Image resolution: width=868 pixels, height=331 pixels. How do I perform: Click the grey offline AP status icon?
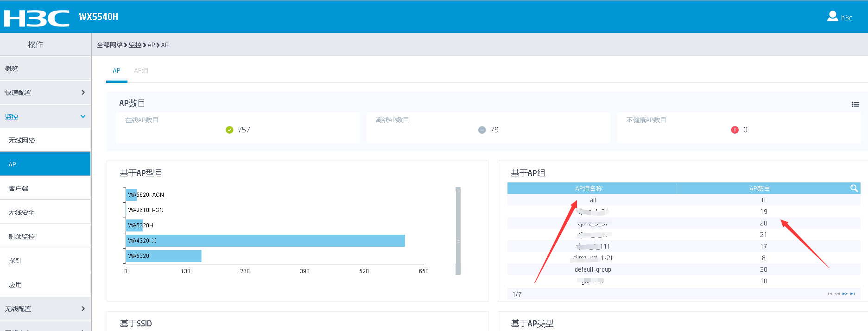482,130
